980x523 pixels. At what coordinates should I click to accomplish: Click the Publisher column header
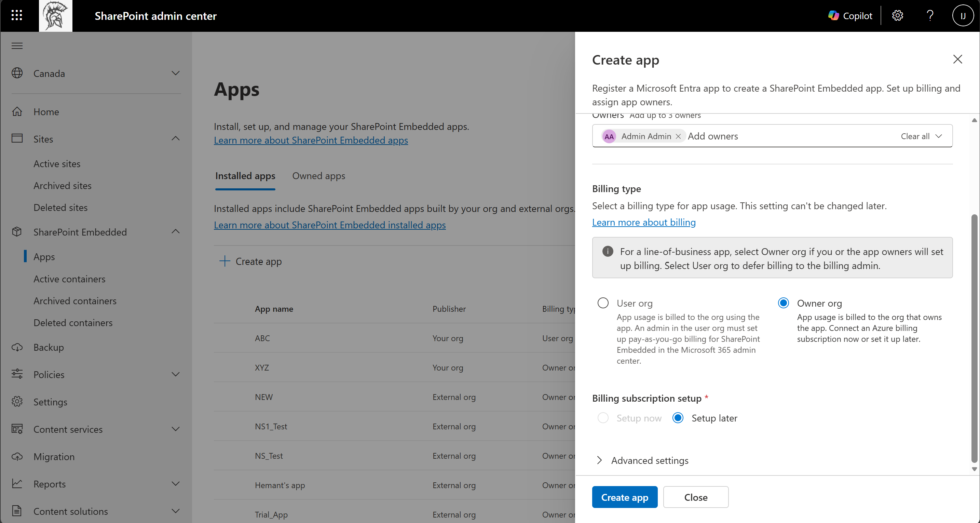pos(449,309)
